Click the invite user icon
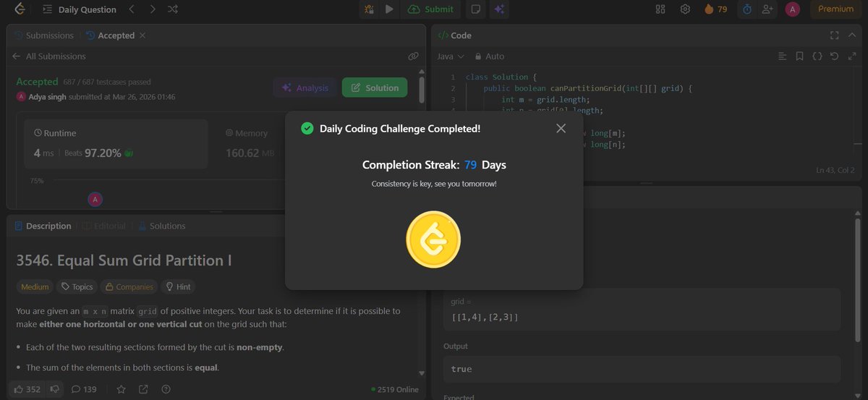The width and height of the screenshot is (868, 400). pyautogui.click(x=767, y=9)
